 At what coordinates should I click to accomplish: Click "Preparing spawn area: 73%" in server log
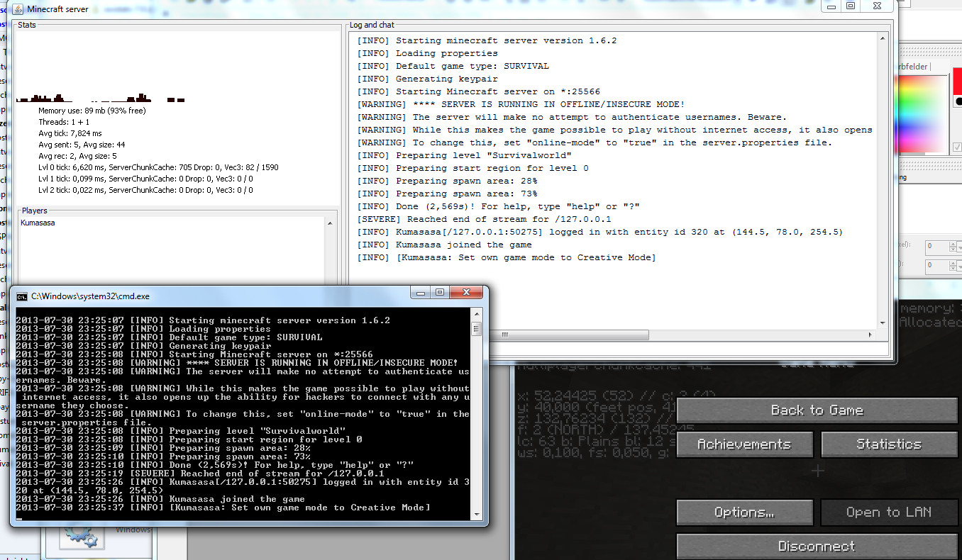447,194
